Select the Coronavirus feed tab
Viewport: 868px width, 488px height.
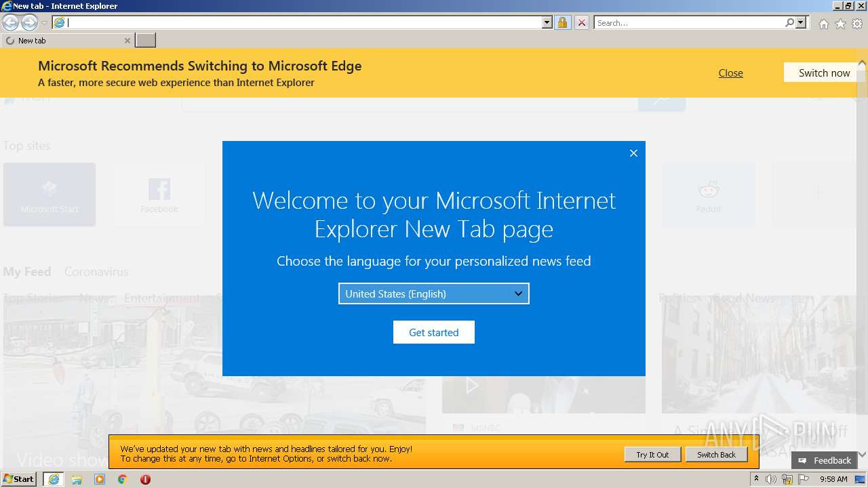(96, 272)
